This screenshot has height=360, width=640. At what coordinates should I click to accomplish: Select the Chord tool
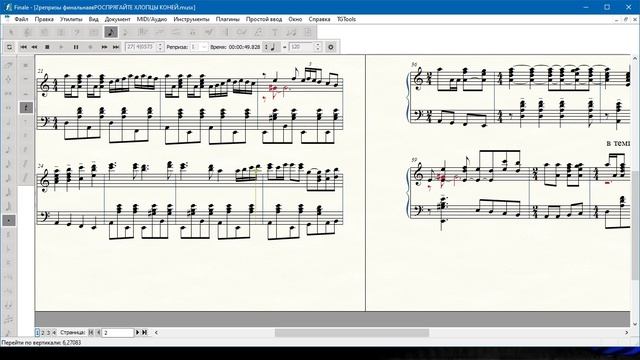(x=242, y=32)
